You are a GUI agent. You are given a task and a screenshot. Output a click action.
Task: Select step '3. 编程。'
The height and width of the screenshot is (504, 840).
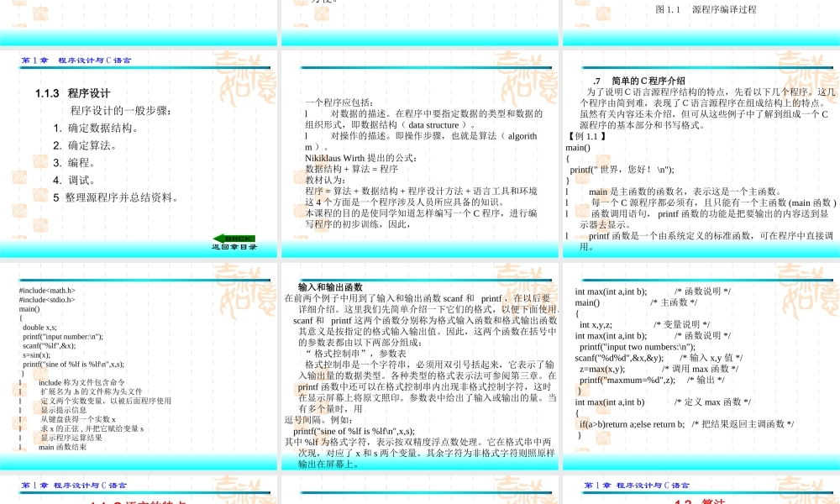tap(74, 163)
